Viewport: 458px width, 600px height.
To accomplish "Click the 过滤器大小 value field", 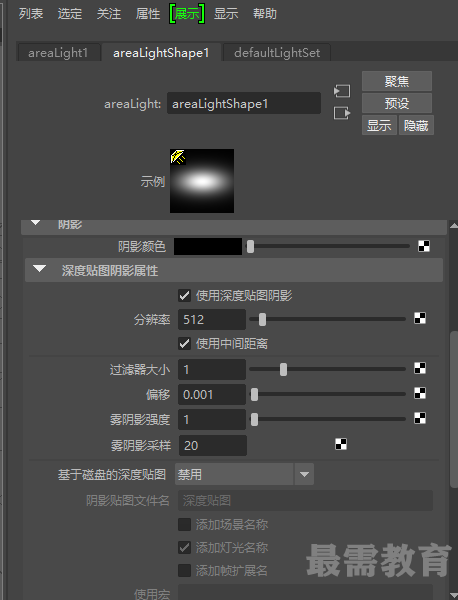I will [212, 369].
